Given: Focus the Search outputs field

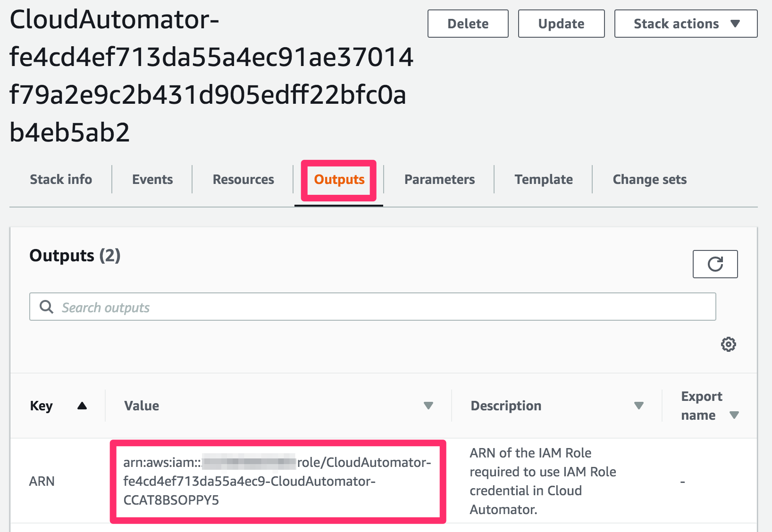Looking at the screenshot, I should (x=372, y=307).
